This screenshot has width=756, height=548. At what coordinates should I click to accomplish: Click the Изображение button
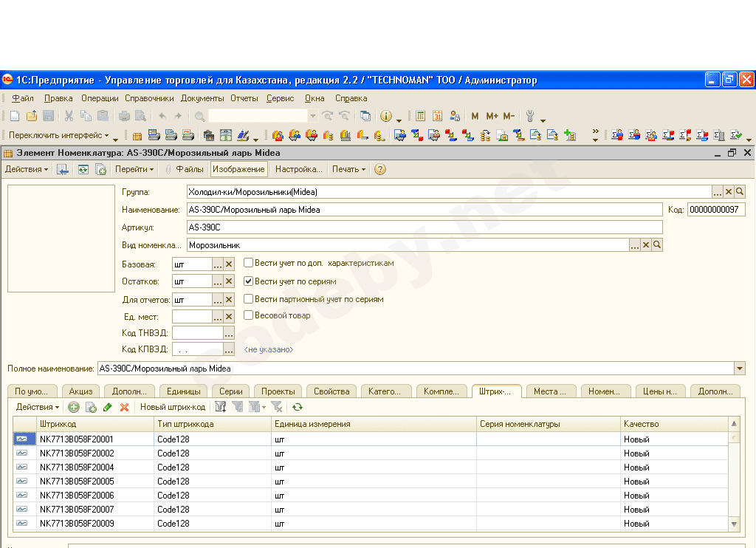239,169
